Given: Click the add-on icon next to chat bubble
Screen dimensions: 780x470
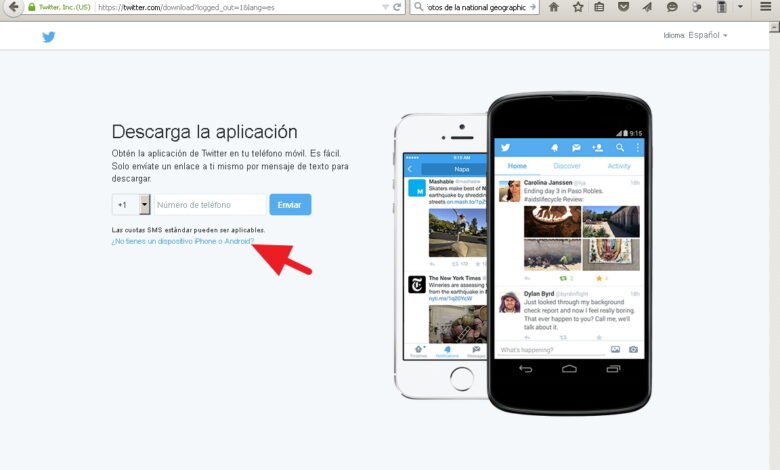Looking at the screenshot, I should (x=696, y=7).
